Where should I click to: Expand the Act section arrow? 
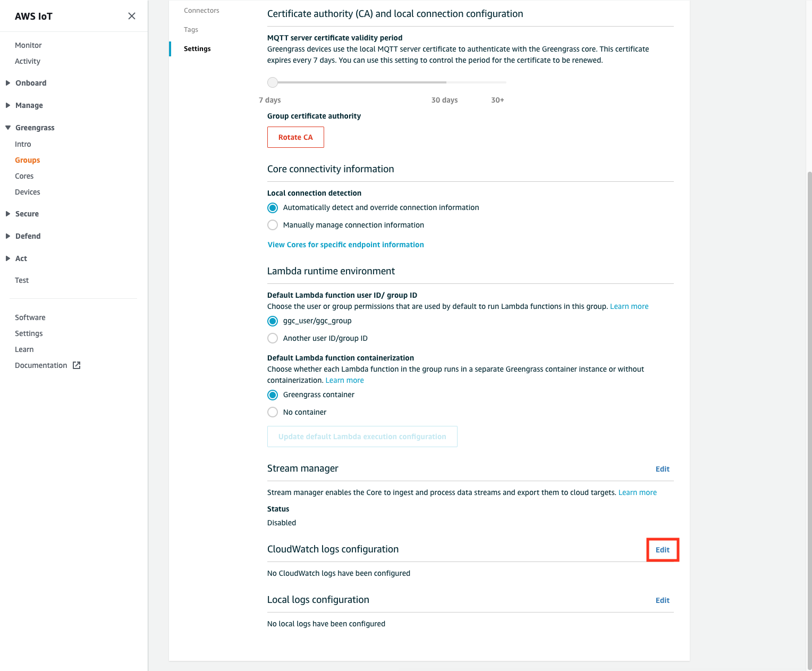click(8, 258)
